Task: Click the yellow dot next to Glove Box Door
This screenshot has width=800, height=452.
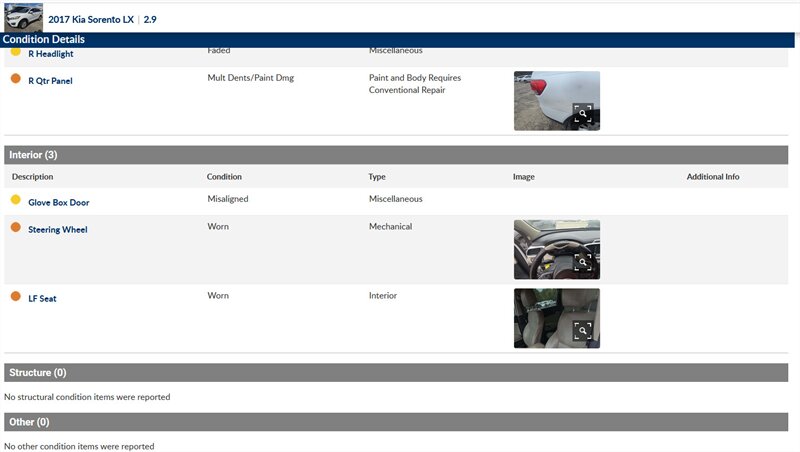Action: pos(15,200)
